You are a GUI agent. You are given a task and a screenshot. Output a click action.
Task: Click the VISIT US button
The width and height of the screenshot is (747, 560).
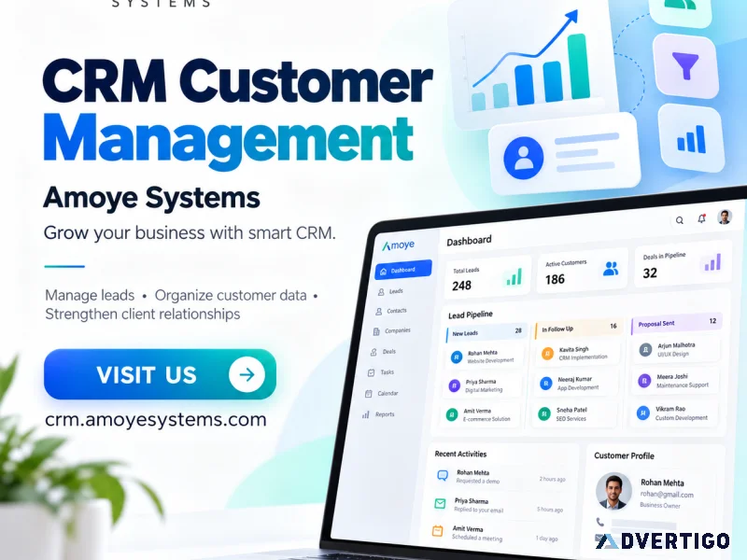(160, 374)
